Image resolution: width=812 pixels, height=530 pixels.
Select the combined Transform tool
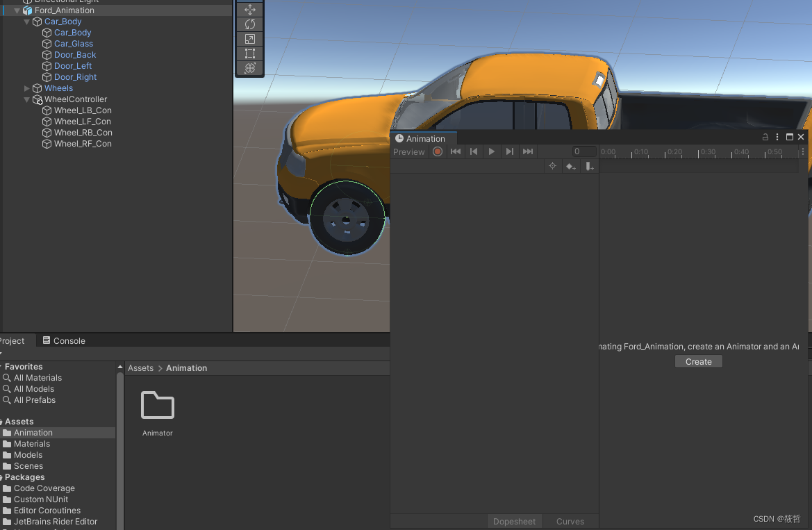(x=249, y=68)
